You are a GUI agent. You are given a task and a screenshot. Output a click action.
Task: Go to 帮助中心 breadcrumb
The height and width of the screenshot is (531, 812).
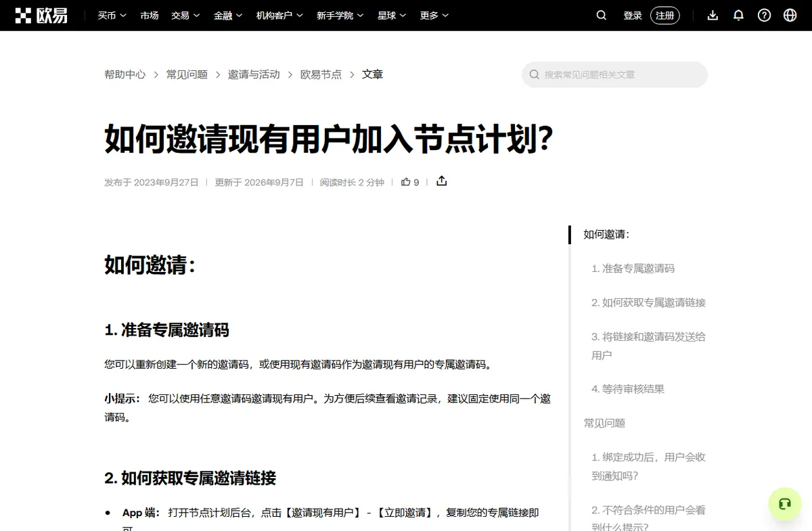pyautogui.click(x=125, y=74)
